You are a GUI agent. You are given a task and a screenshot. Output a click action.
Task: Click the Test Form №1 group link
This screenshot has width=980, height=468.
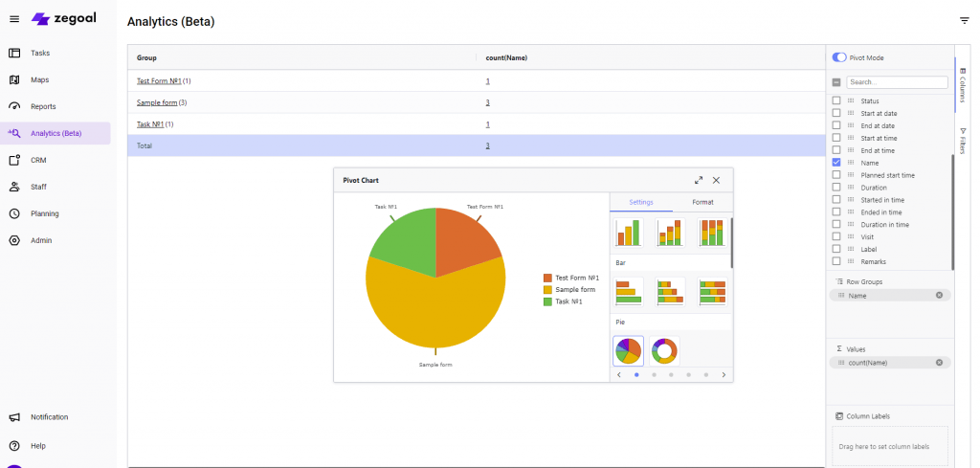(159, 81)
